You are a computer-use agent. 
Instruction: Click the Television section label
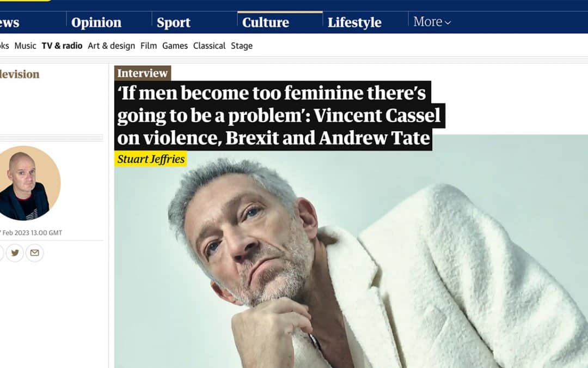point(20,75)
